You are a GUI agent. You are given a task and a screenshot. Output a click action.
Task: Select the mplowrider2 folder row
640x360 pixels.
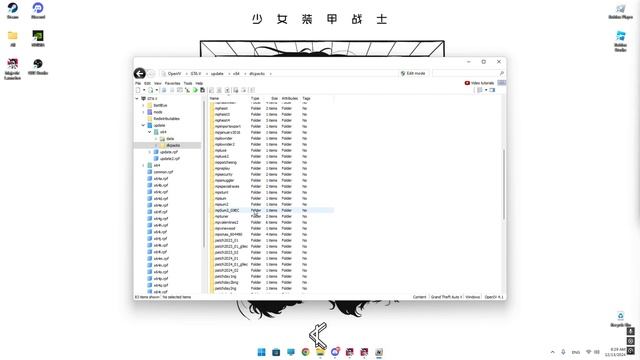[x=272, y=144]
